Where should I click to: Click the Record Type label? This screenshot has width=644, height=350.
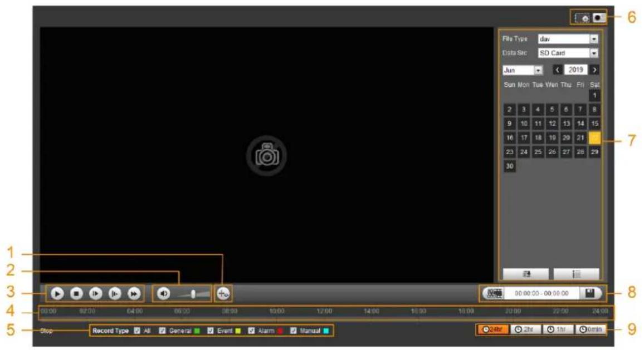tap(110, 331)
